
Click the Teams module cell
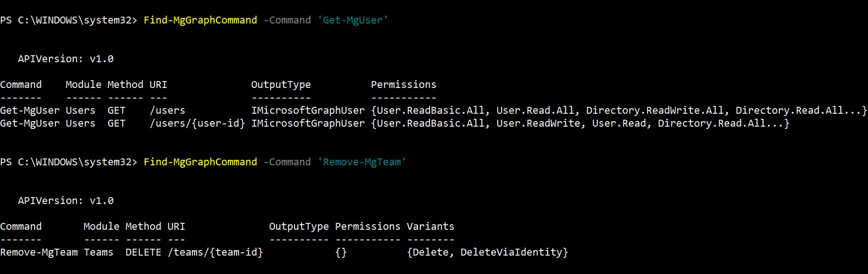click(x=98, y=252)
